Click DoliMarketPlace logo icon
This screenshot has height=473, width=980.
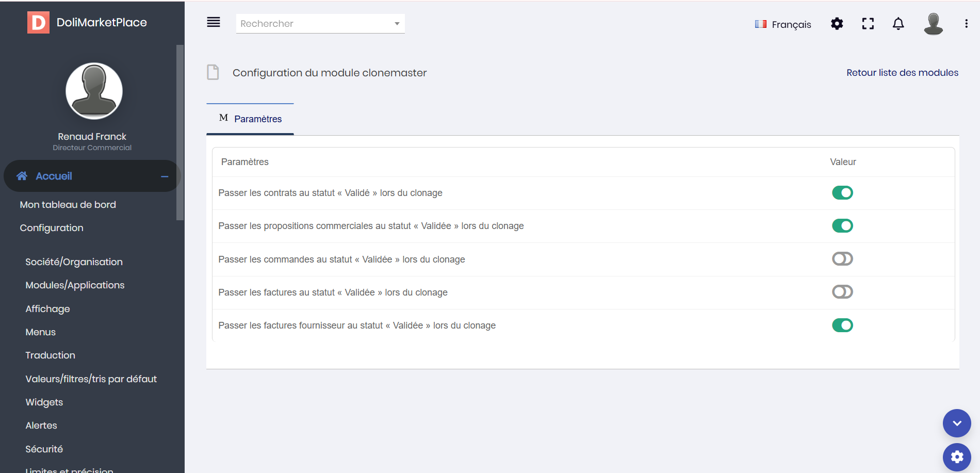point(38,22)
